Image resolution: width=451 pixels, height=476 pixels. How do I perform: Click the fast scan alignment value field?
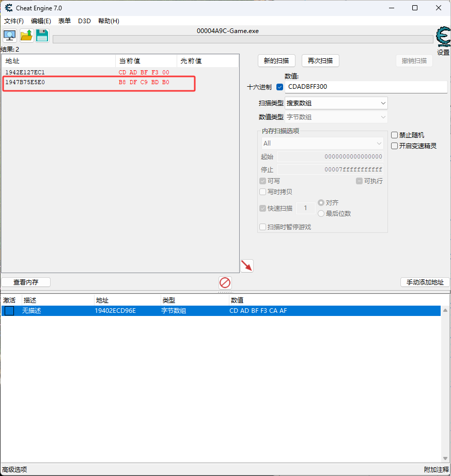click(x=305, y=208)
